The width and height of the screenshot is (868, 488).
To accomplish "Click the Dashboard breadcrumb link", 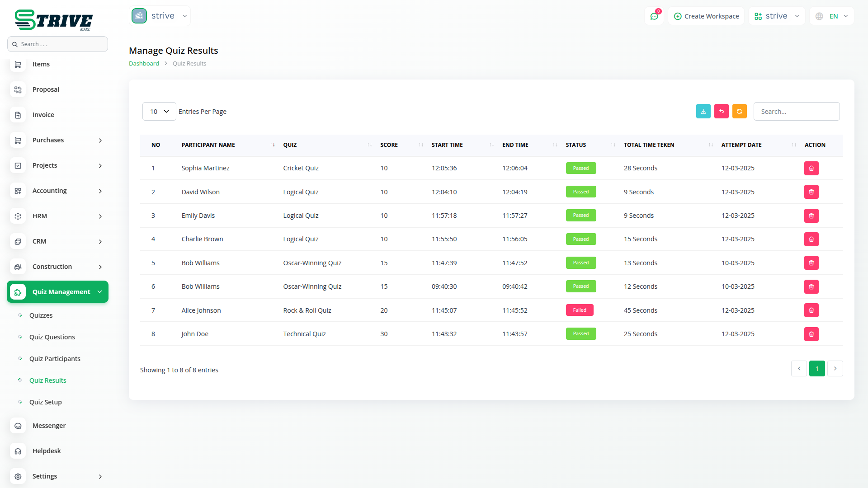I will (144, 64).
